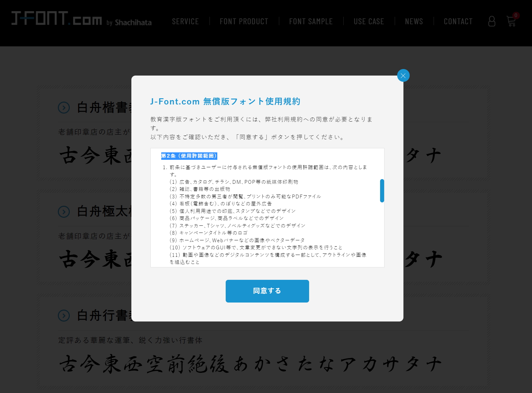This screenshot has height=393, width=532.
Task: Expand the 白舟極太 font section via its arrow circle
Action: point(64,212)
